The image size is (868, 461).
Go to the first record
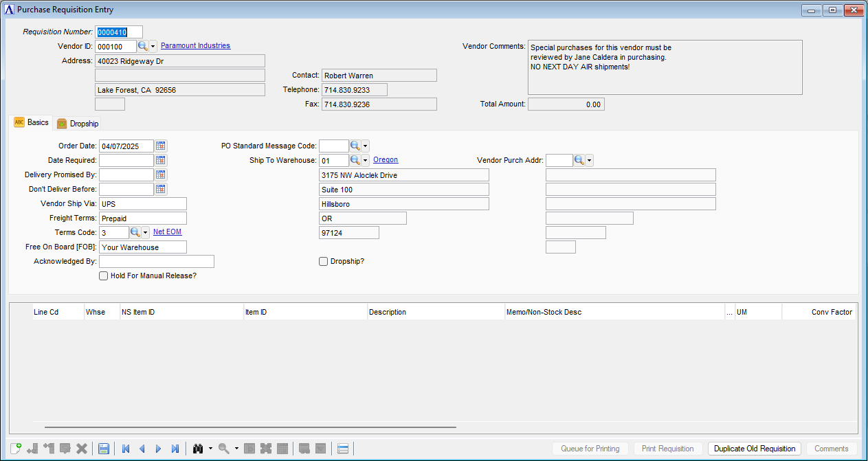(126, 449)
